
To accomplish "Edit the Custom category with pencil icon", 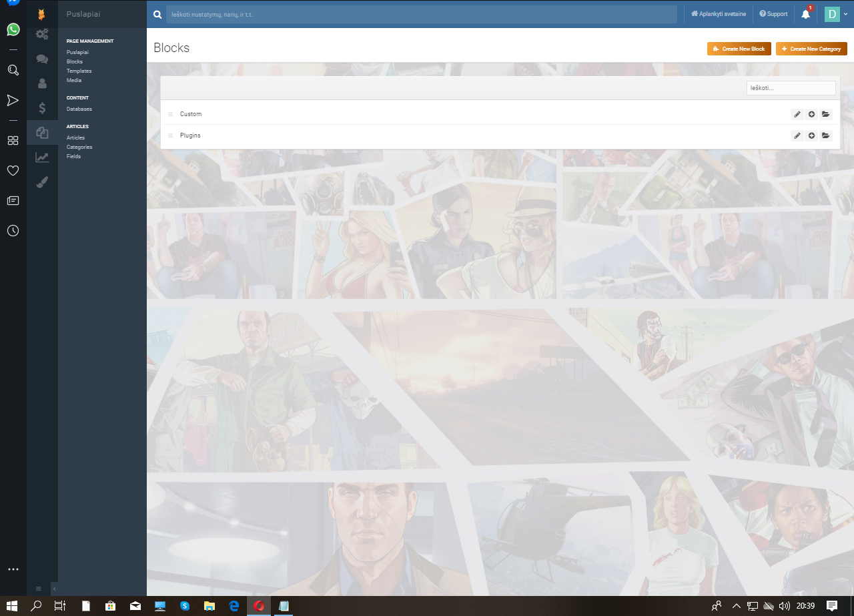I will 797,114.
